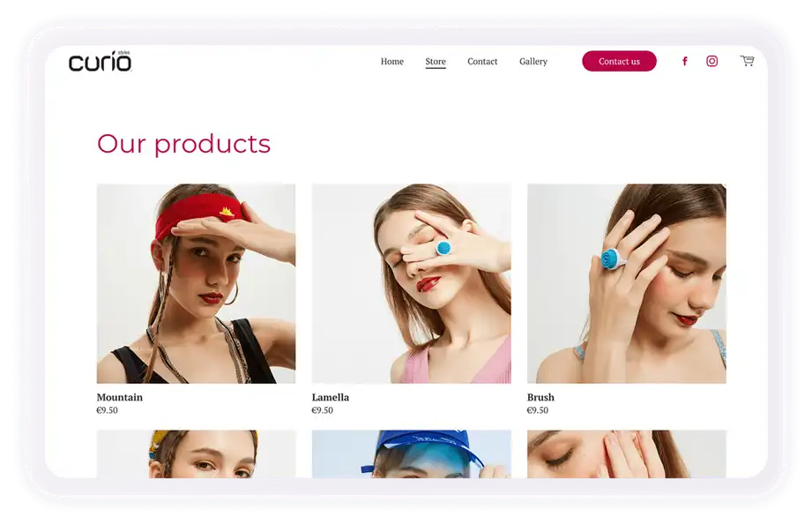This screenshot has height=525, width=812.
Task: Click the Mountain €9.50 price
Action: pyautogui.click(x=108, y=410)
